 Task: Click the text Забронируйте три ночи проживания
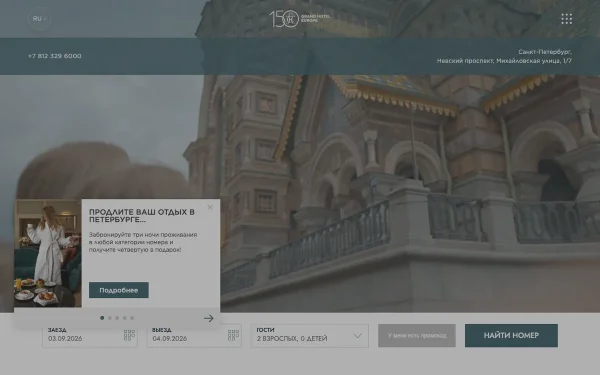click(x=143, y=235)
